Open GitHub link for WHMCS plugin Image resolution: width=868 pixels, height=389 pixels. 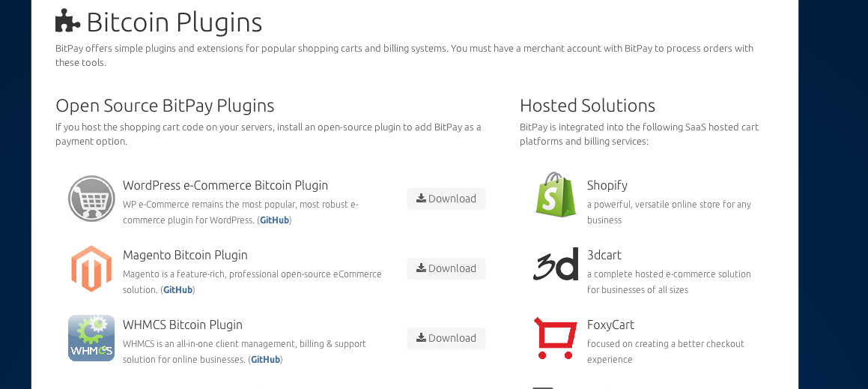point(265,360)
